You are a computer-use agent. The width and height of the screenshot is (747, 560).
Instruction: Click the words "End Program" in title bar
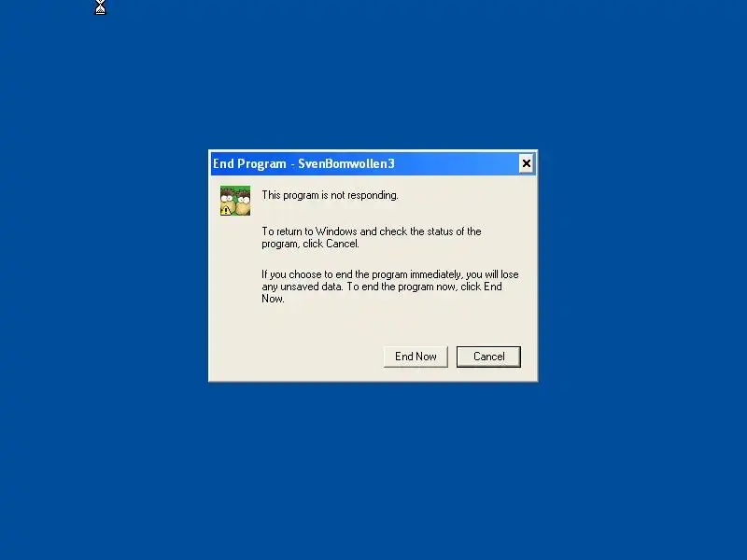[249, 164]
